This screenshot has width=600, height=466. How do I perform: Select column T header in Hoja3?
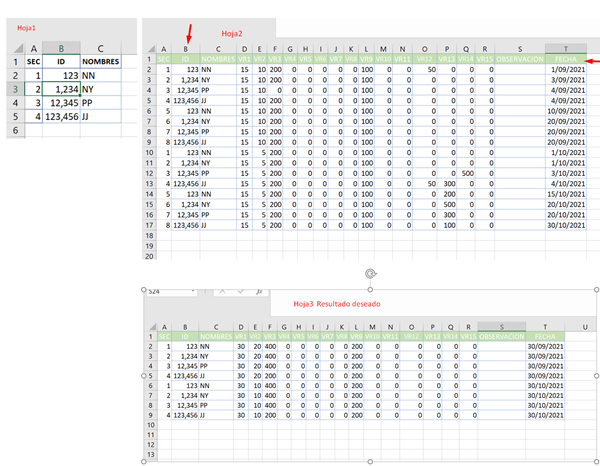coord(545,327)
